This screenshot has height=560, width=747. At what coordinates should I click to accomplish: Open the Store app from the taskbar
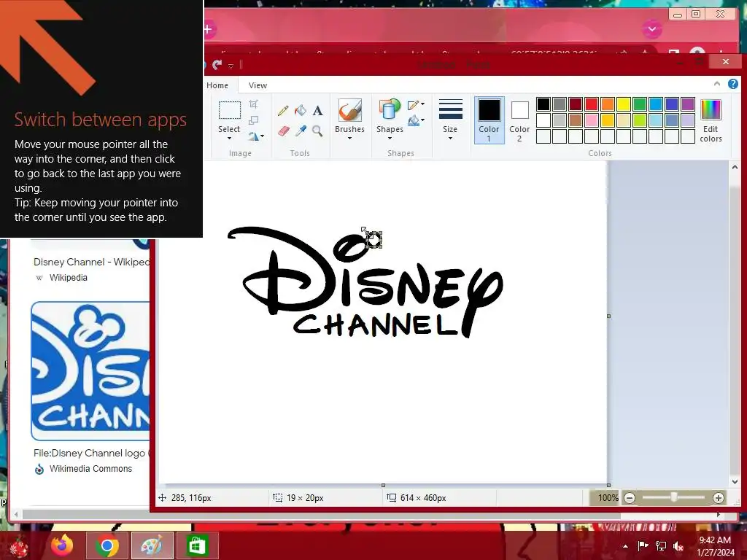coord(197,545)
